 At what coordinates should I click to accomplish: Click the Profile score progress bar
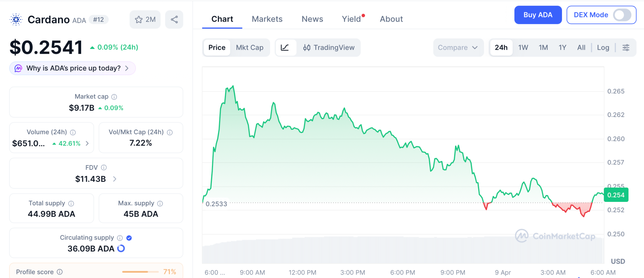(140, 272)
